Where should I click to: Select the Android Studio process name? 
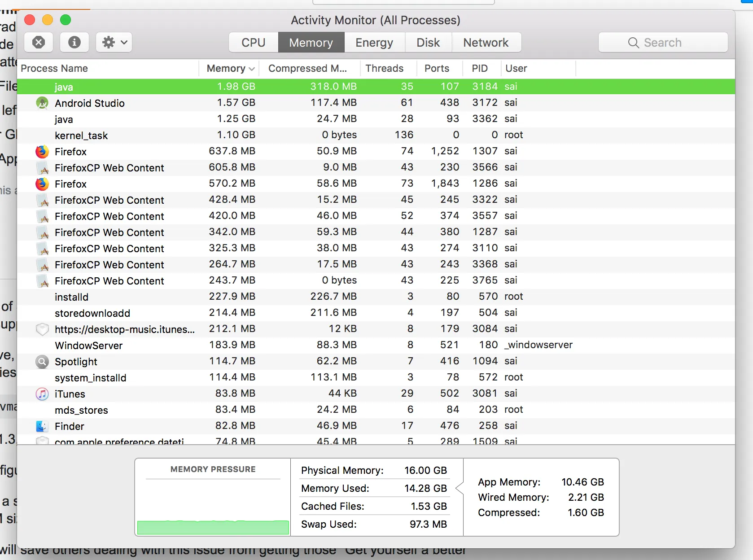(x=90, y=103)
